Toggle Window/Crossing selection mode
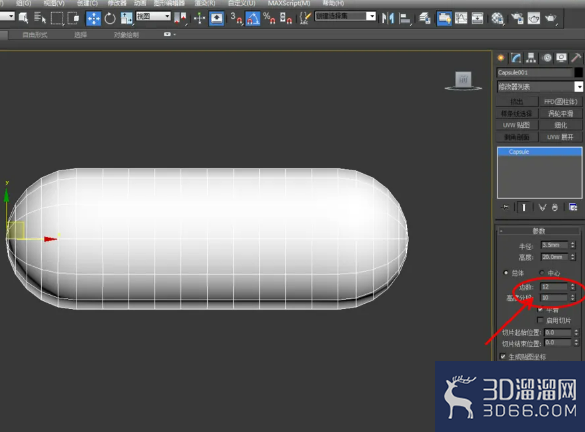The image size is (585, 432). [x=73, y=18]
